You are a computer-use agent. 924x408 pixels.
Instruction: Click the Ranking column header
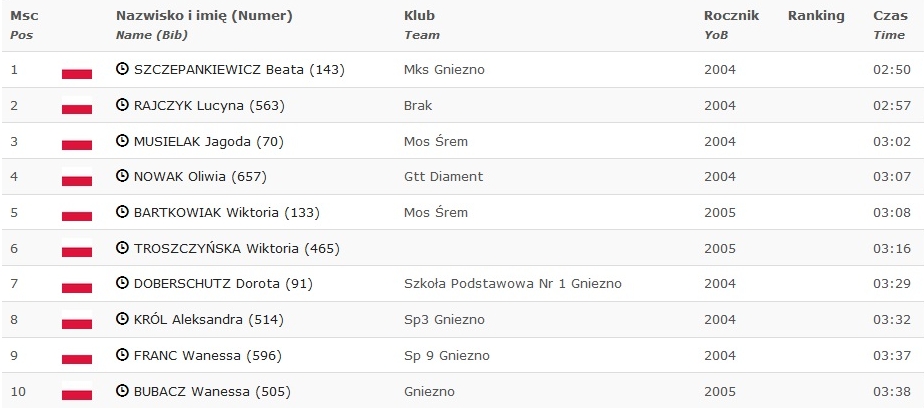(816, 16)
